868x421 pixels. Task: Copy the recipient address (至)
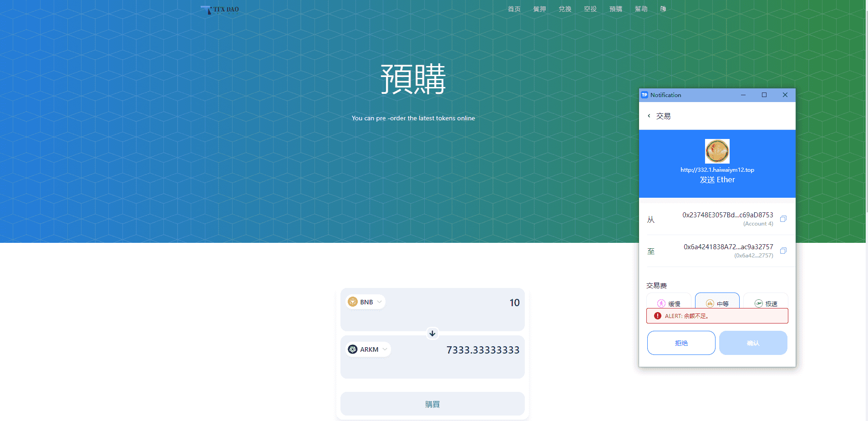tap(783, 251)
